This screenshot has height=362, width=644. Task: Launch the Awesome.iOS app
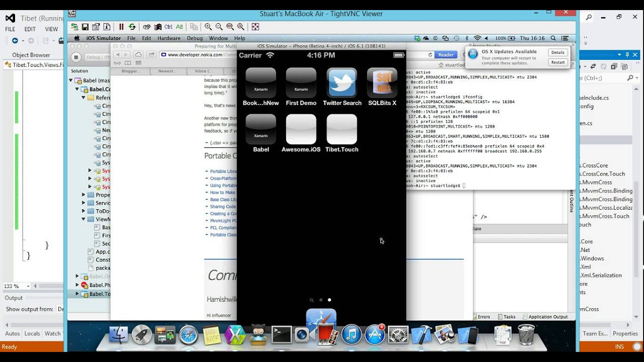click(301, 129)
